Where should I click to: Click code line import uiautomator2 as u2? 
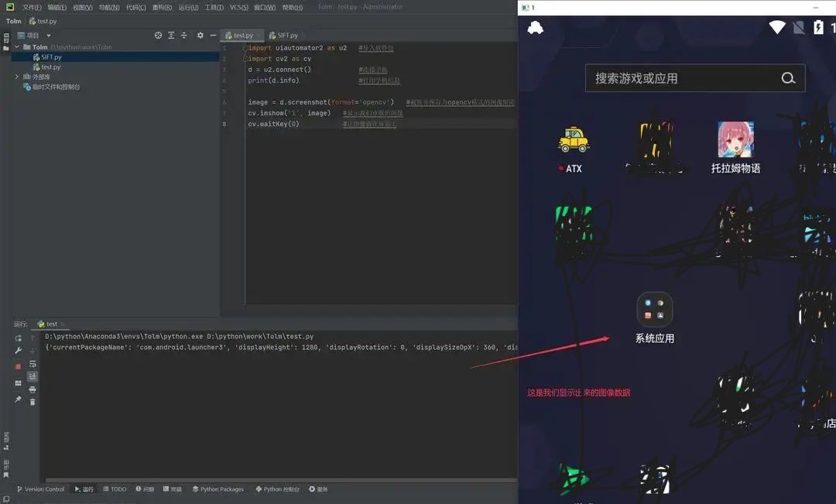tap(297, 48)
